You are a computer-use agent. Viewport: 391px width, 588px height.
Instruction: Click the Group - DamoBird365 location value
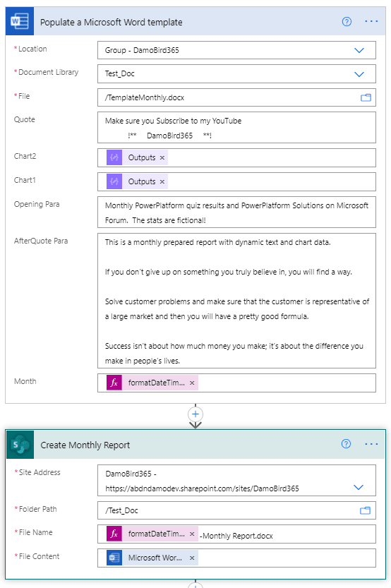coord(142,50)
